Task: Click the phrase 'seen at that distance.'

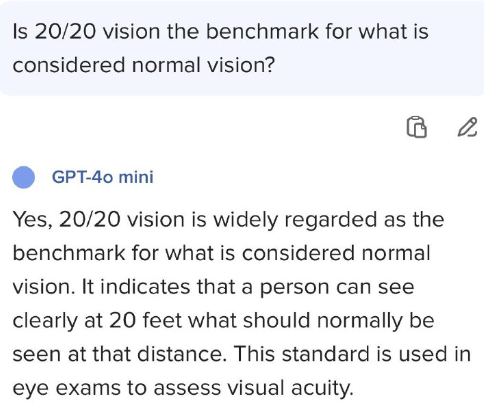Action: tap(120, 354)
